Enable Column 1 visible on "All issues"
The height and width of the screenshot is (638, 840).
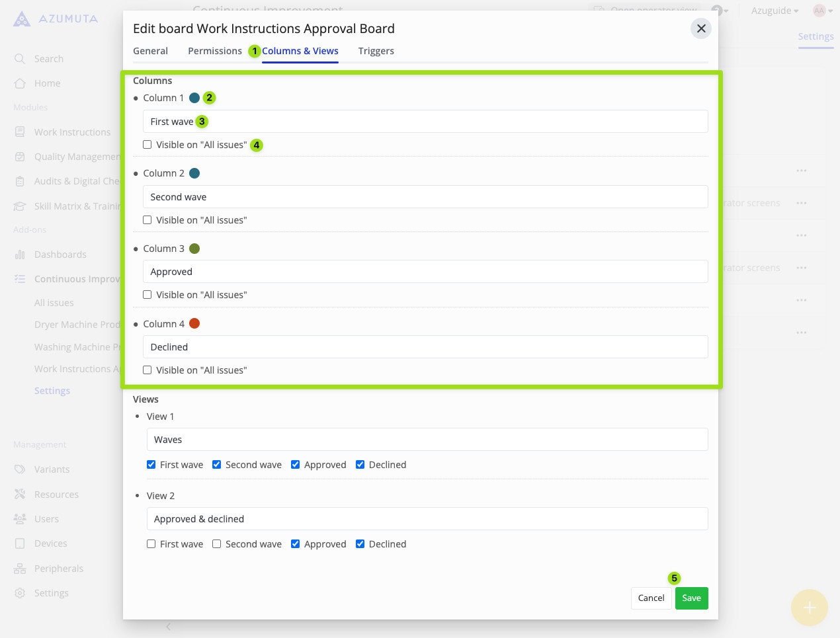pyautogui.click(x=147, y=145)
